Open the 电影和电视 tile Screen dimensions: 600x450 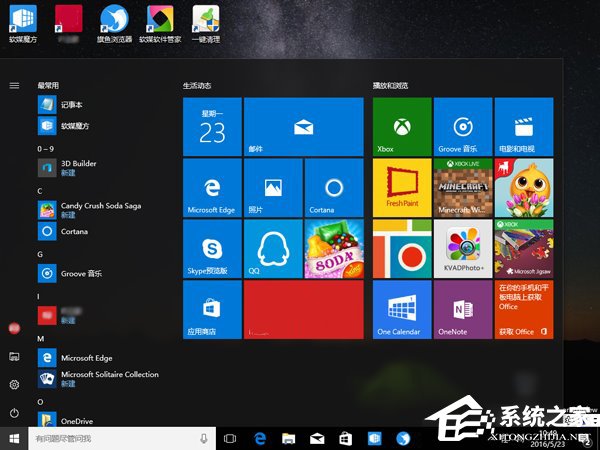click(x=523, y=127)
